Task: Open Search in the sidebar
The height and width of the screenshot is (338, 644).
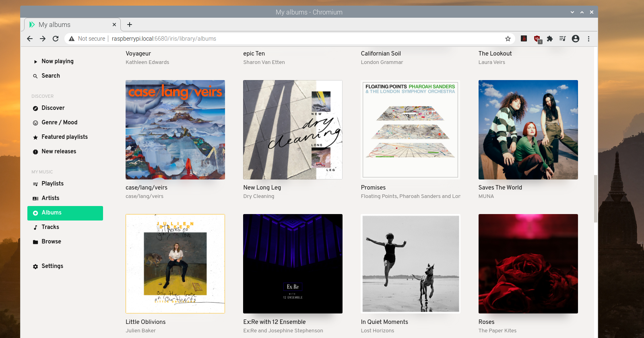Action: click(65, 76)
